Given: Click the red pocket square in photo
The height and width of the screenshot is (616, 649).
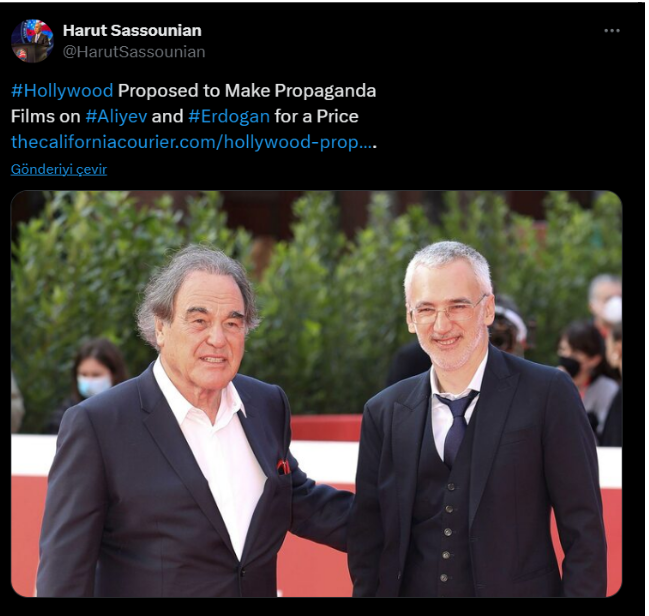Looking at the screenshot, I should tap(283, 466).
